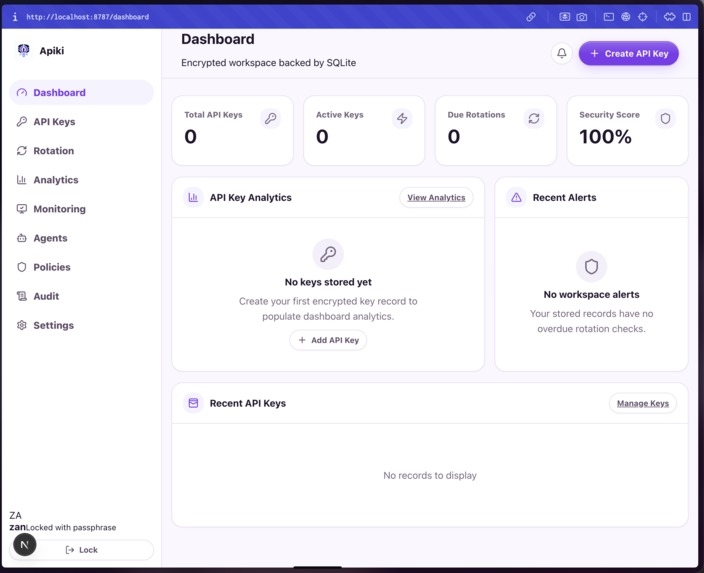
Task: Open notifications bell icon
Action: point(562,53)
